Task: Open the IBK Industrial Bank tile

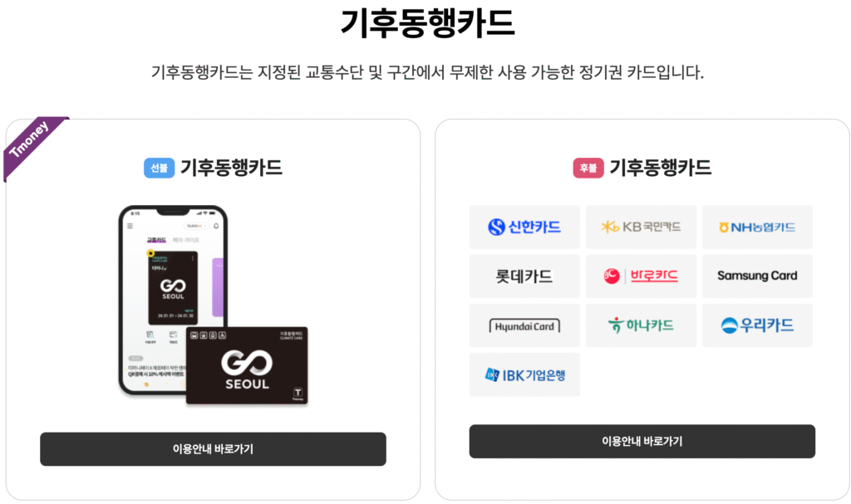Action: (524, 374)
